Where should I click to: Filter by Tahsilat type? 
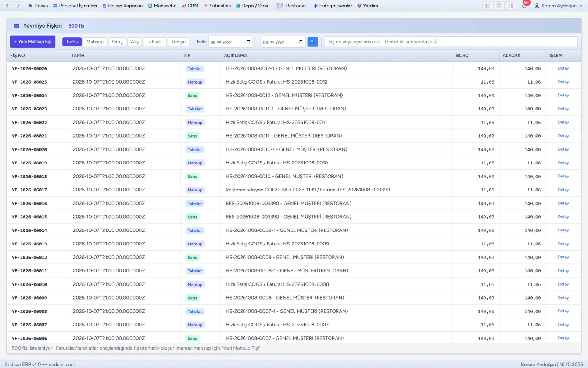[155, 42]
